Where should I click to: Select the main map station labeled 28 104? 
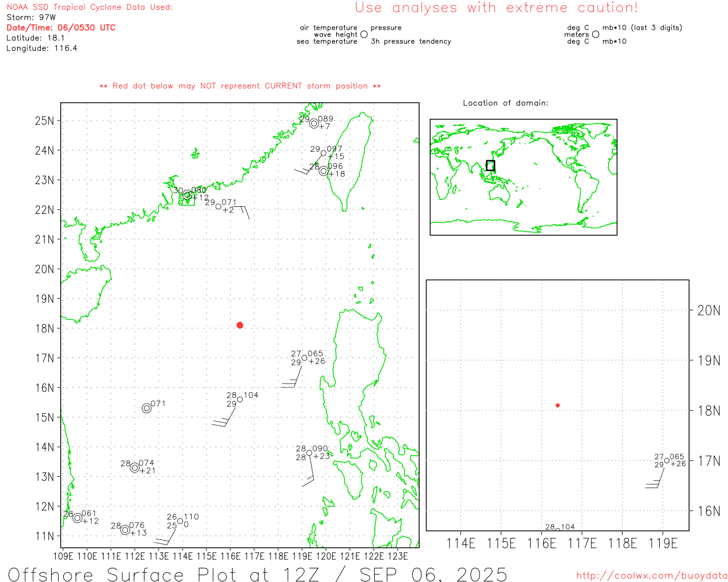240,400
